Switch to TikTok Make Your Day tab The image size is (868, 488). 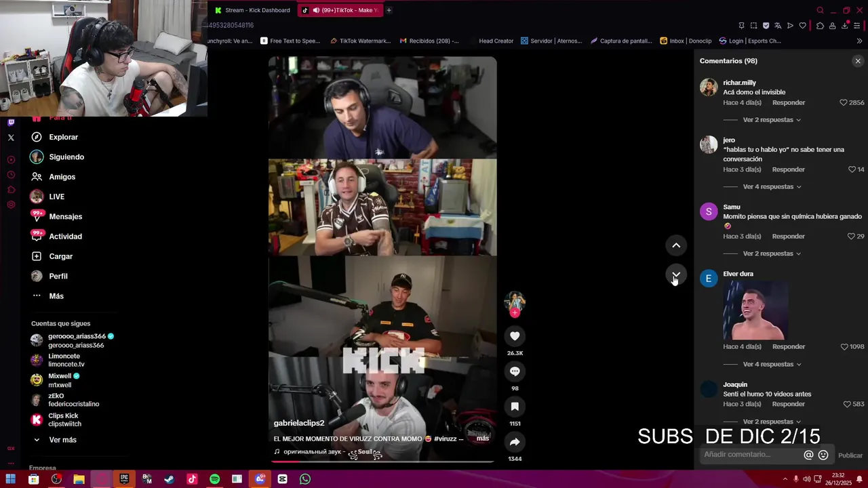(x=340, y=10)
